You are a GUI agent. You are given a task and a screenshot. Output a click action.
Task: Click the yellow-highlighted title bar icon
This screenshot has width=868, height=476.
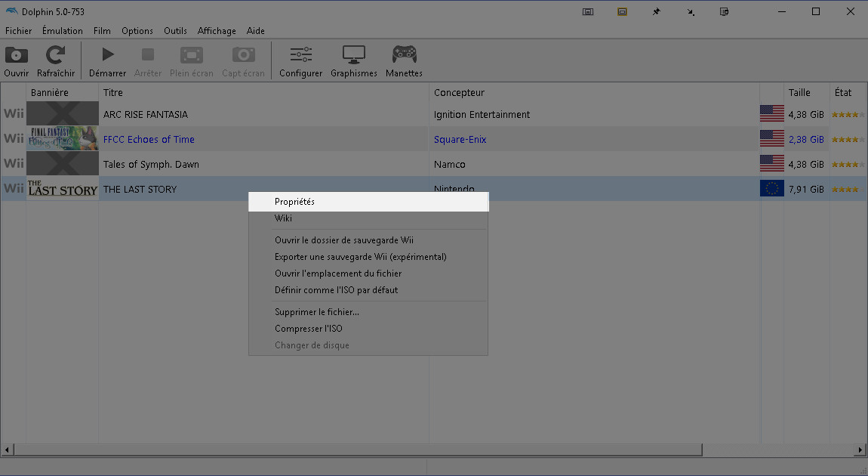coord(622,11)
